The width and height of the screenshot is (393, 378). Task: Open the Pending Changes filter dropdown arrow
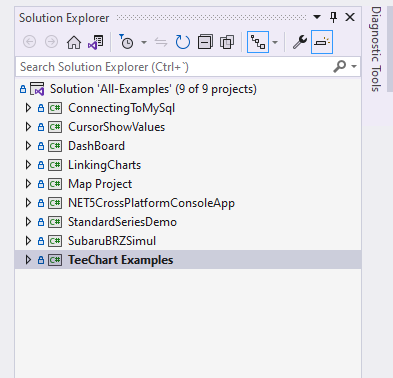[x=144, y=42]
